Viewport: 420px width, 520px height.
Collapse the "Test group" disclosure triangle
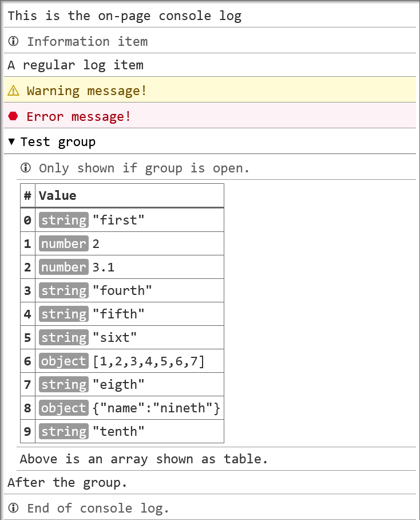(11, 141)
